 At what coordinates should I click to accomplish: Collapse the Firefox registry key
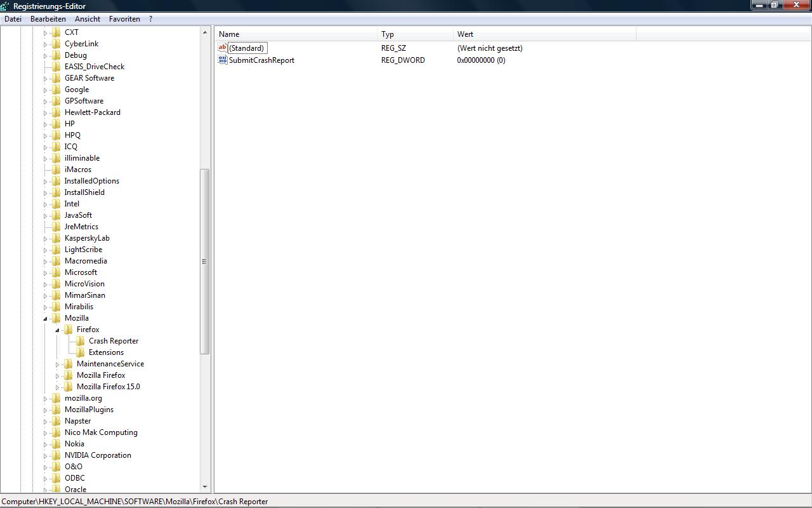point(57,330)
